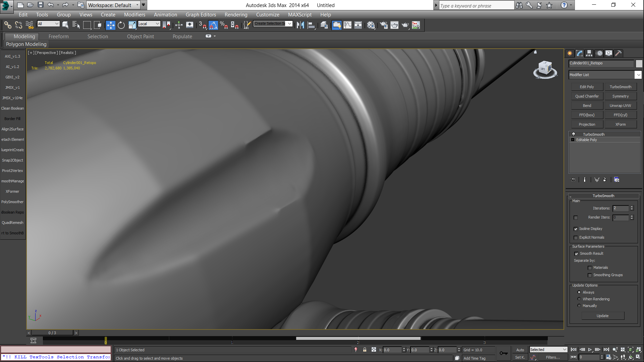The image size is (644, 362).
Task: Switch to Create command panel
Action: [x=570, y=53]
